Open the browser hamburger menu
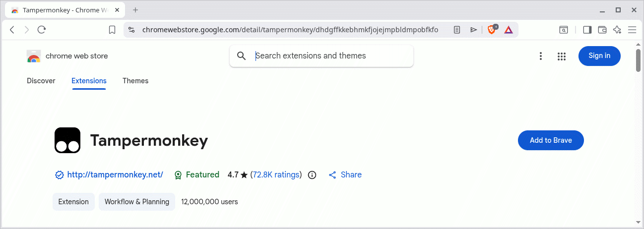The image size is (644, 229). tap(632, 30)
